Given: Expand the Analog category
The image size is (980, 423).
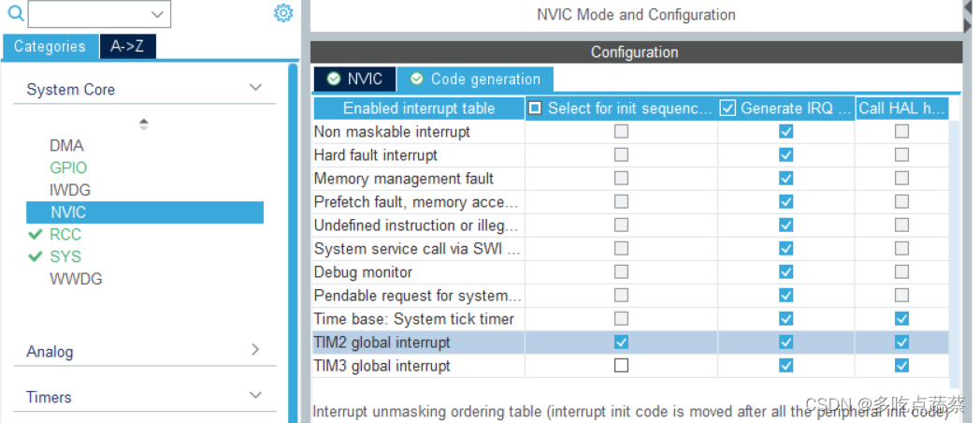Looking at the screenshot, I should tap(255, 350).
